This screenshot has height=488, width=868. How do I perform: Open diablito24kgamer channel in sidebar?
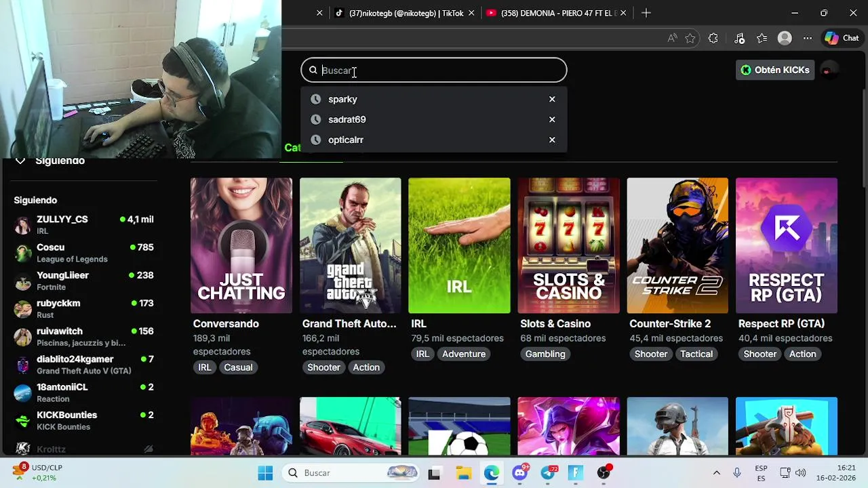pyautogui.click(x=85, y=365)
